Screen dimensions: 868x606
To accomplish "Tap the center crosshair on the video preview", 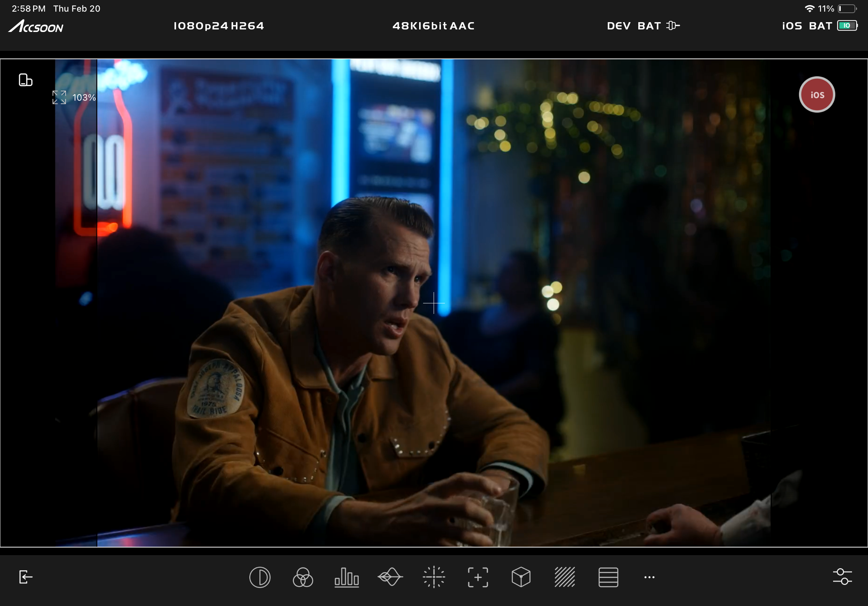I will tap(434, 303).
